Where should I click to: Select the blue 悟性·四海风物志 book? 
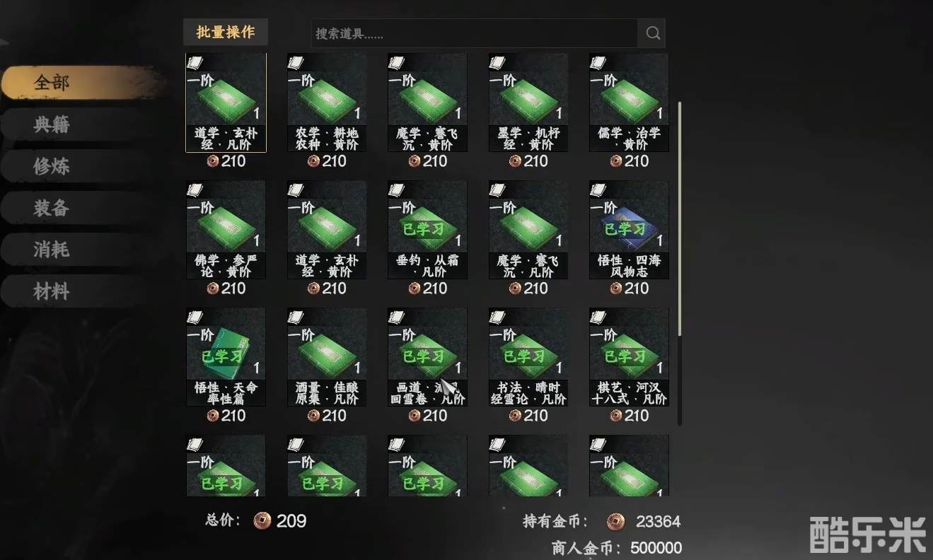click(629, 230)
